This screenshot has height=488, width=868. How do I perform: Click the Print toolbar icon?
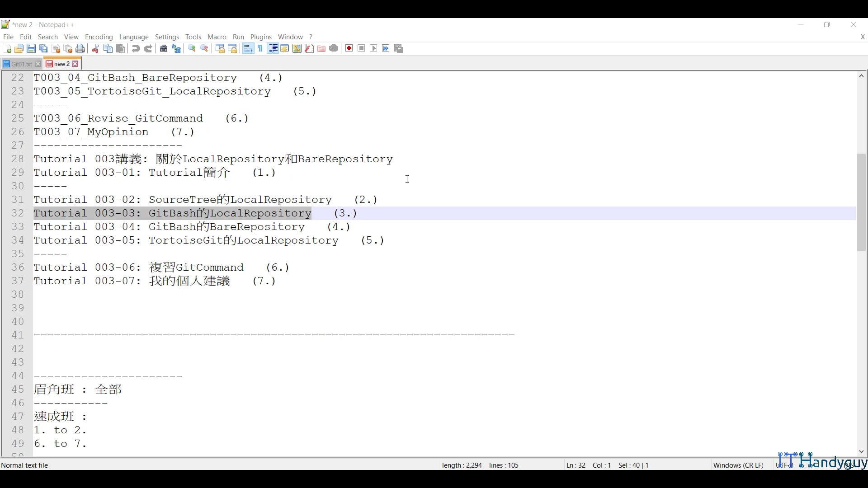pos(80,48)
